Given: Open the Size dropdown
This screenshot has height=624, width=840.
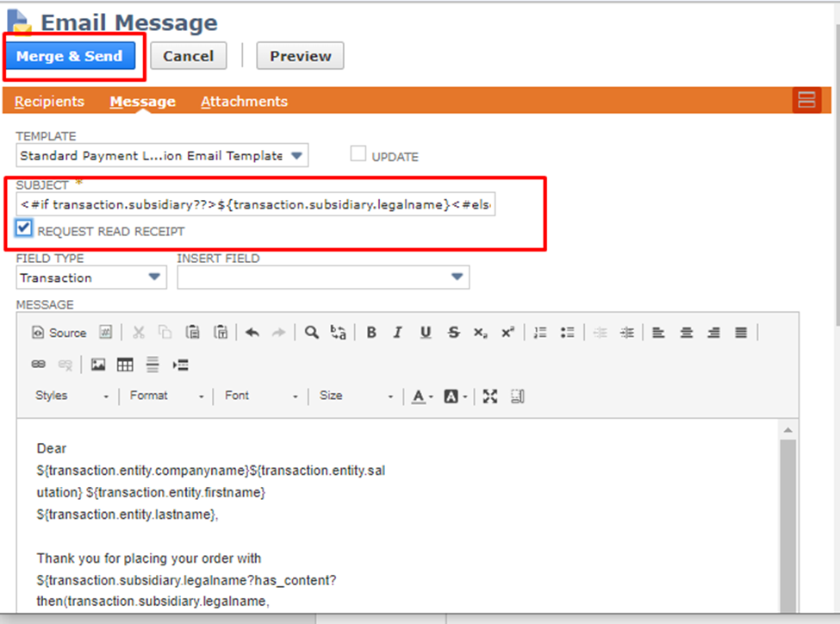Looking at the screenshot, I should tap(357, 396).
